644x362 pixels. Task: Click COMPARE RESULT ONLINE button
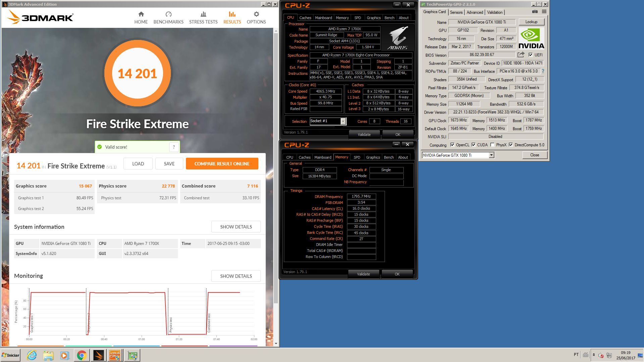click(222, 164)
